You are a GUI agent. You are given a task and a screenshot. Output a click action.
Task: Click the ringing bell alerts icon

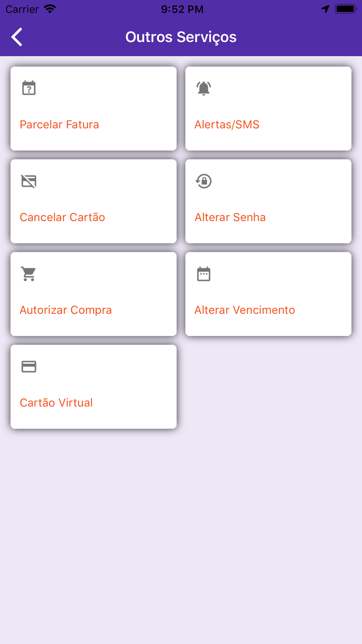point(204,88)
